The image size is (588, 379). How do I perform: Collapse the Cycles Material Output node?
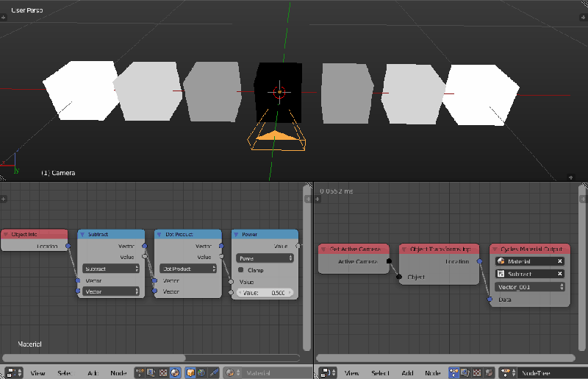click(495, 249)
